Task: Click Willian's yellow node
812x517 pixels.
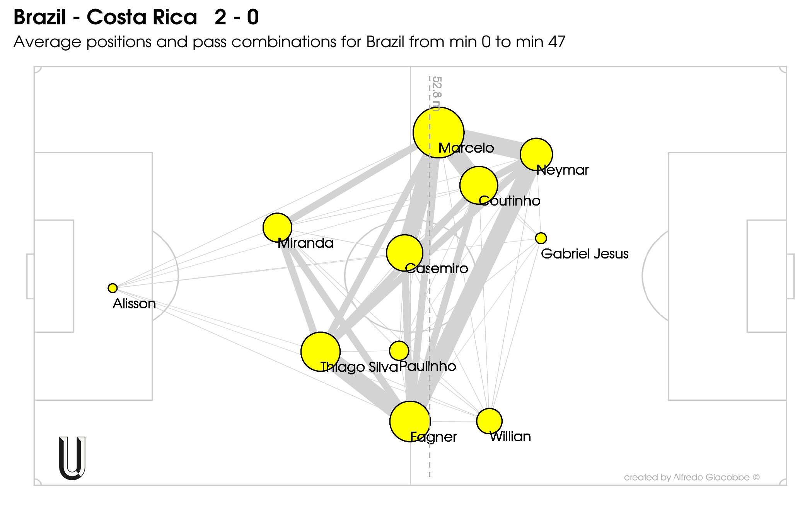Action: [490, 421]
